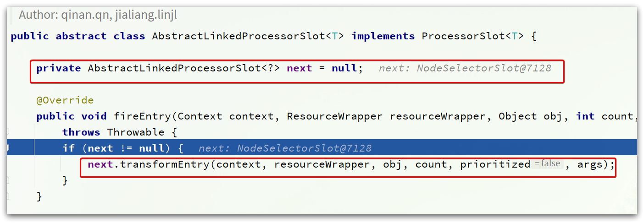Screen dimensions: 644x223
Task: Click AbstractLinkedProcessorSlot in the class declaration
Action: 239,36
